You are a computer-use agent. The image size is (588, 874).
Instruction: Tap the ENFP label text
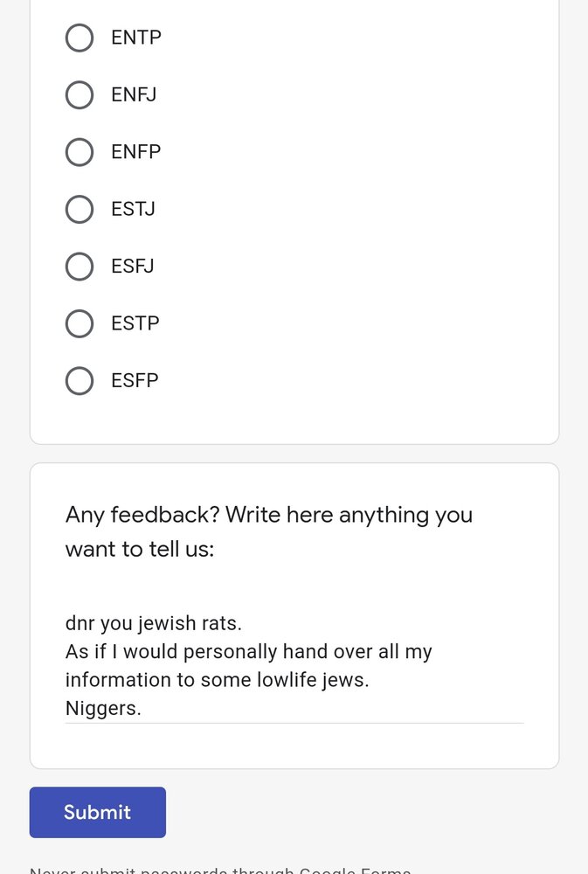(x=136, y=152)
